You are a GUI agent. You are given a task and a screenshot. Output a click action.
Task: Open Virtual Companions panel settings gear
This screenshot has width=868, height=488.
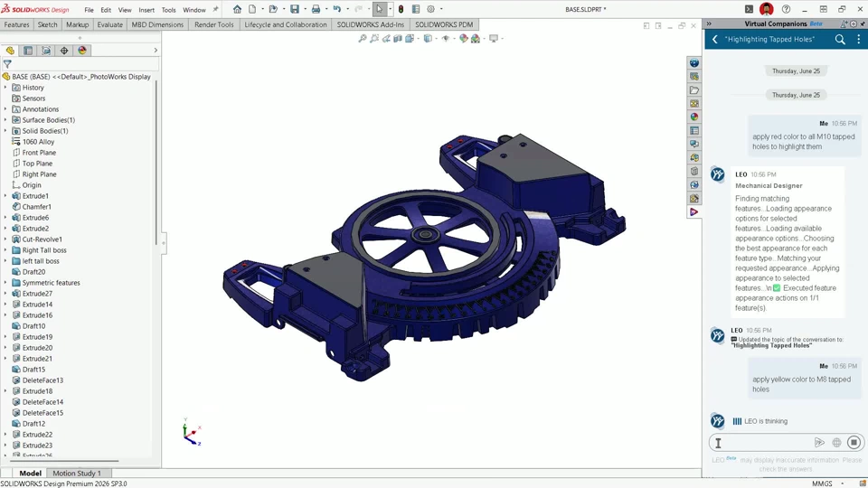point(853,23)
